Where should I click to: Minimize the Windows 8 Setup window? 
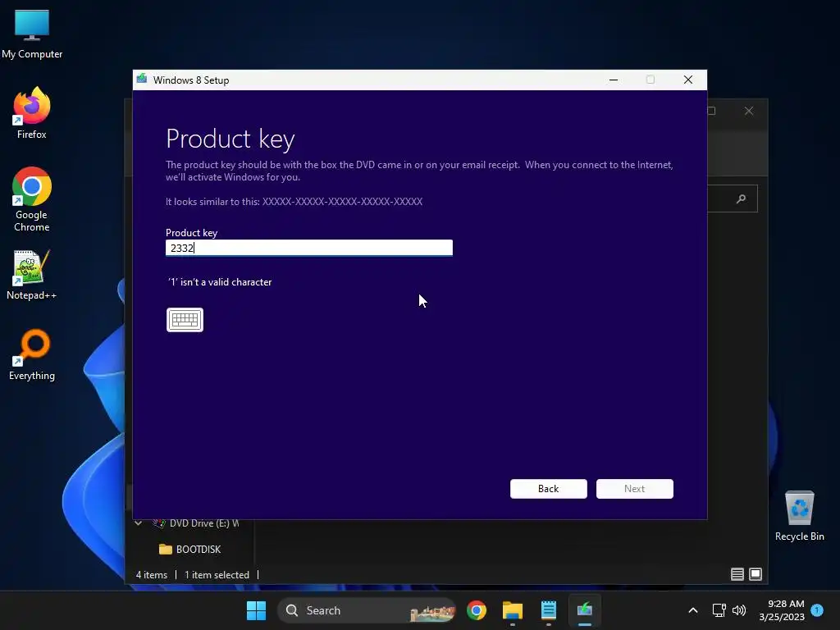tap(614, 80)
